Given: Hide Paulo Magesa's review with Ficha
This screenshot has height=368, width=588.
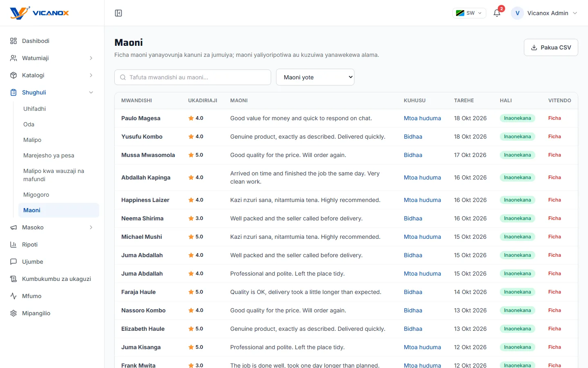Looking at the screenshot, I should (x=555, y=118).
